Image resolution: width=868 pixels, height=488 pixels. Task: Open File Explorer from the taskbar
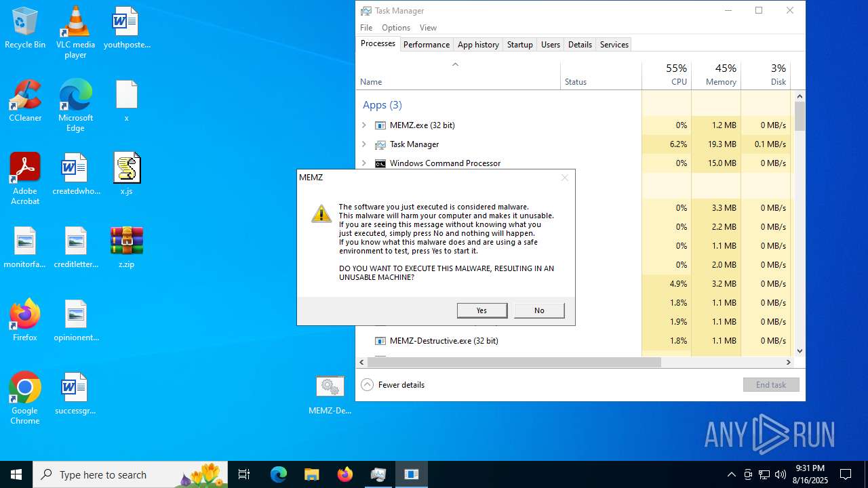coord(311,474)
